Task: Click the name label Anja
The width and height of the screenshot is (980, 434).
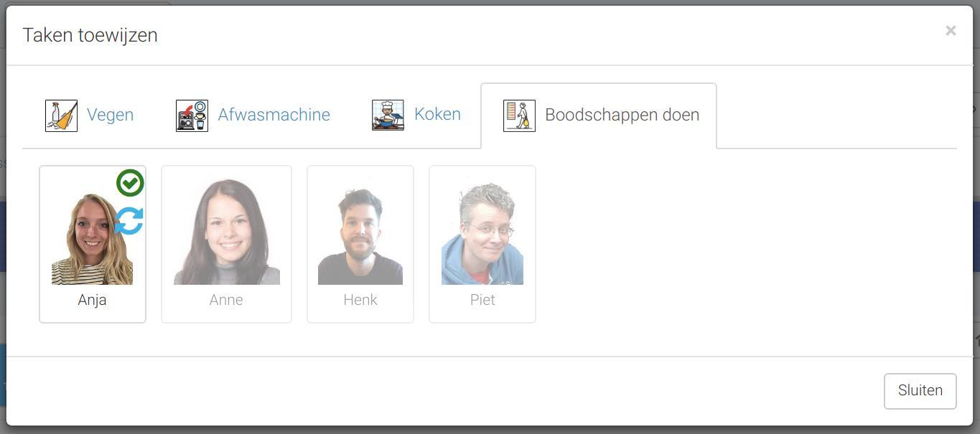Action: pos(92,300)
